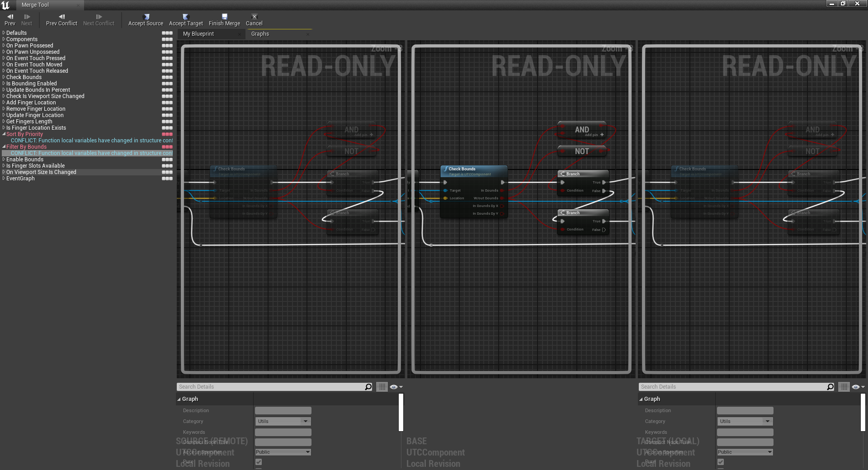
Task: Toggle the Pure checkbox in source details
Action: 259,462
